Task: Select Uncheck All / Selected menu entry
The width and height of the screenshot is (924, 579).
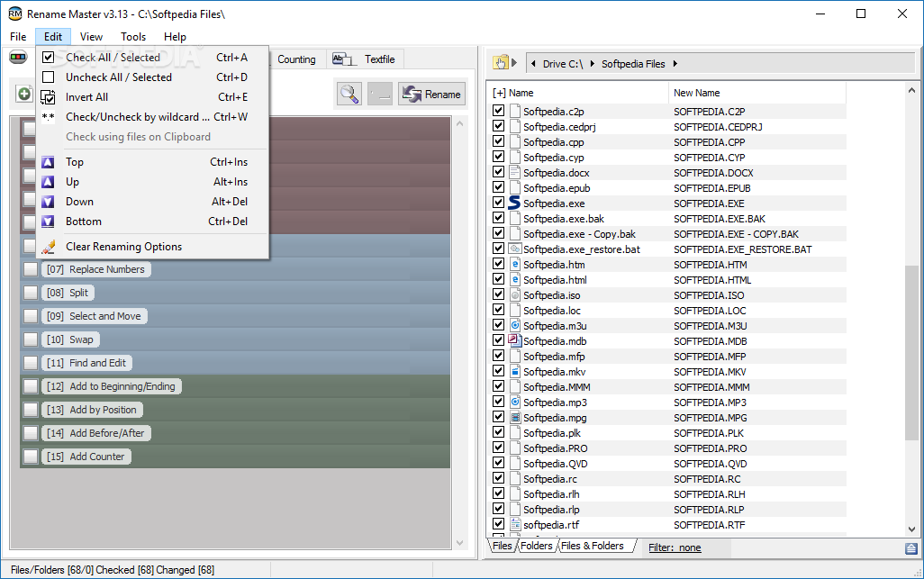Action: pyautogui.click(x=152, y=77)
